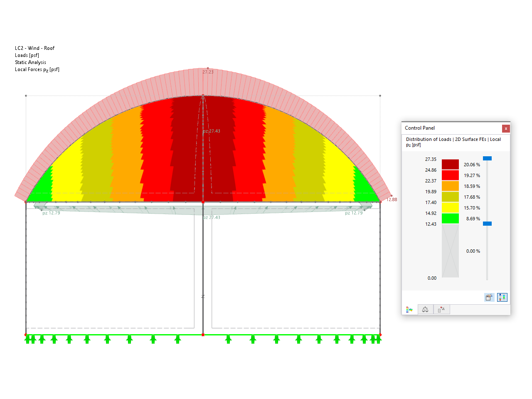Click the Edit Color Scale icon

coord(489,297)
